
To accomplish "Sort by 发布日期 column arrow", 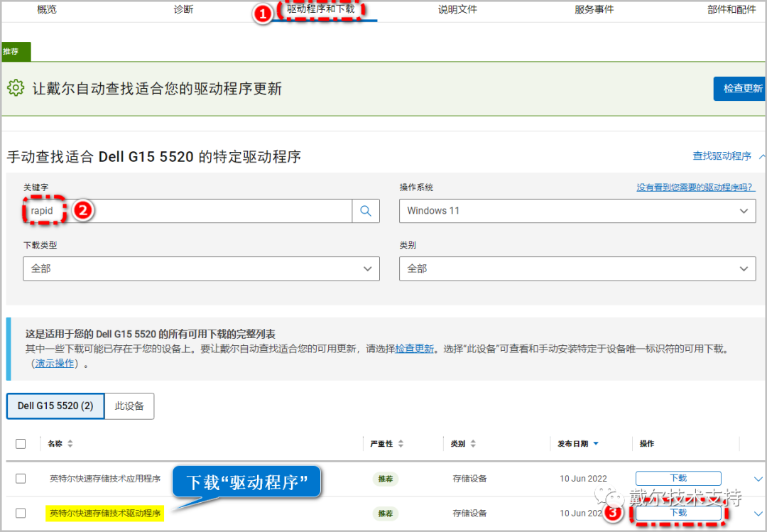I will click(596, 443).
